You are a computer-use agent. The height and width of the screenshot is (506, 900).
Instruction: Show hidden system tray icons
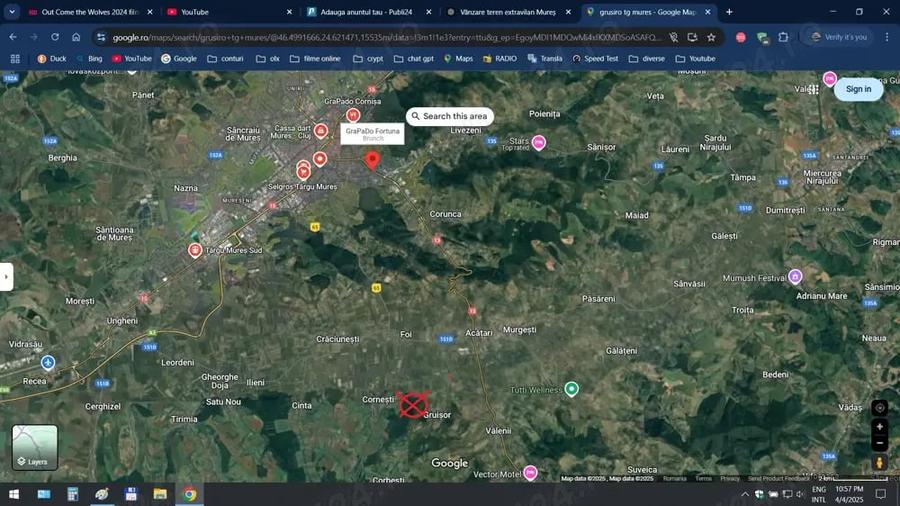(x=744, y=494)
